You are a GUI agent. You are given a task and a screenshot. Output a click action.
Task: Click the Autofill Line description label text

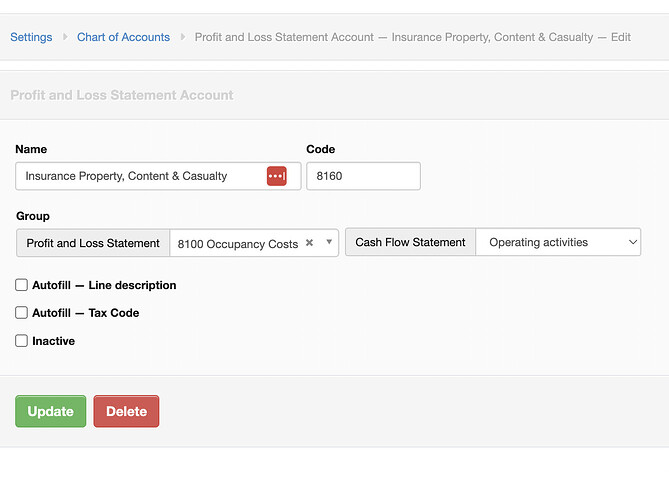click(x=104, y=285)
